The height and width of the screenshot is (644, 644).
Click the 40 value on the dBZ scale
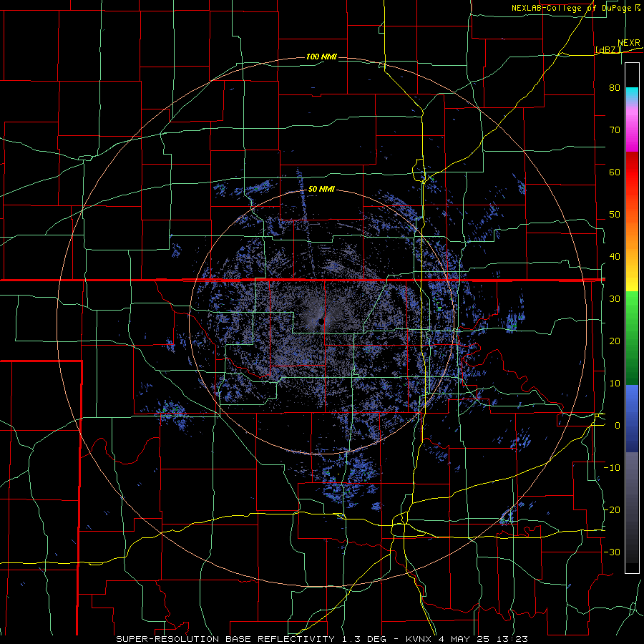pos(615,257)
